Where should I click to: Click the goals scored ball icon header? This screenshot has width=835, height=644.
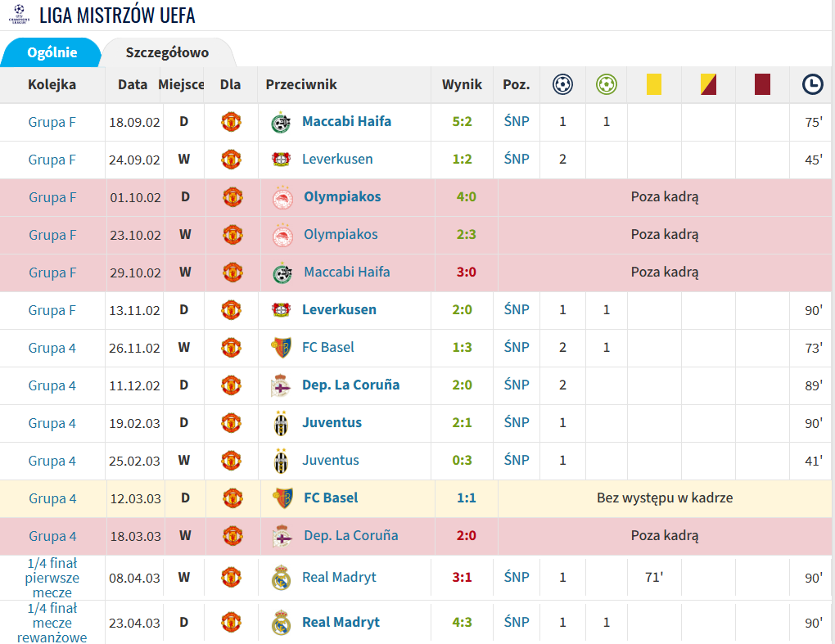[562, 84]
